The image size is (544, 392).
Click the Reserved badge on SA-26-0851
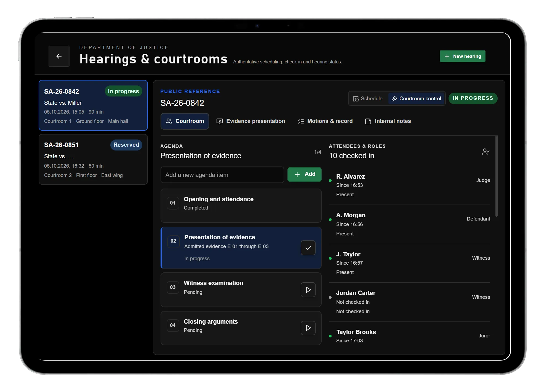pos(126,145)
